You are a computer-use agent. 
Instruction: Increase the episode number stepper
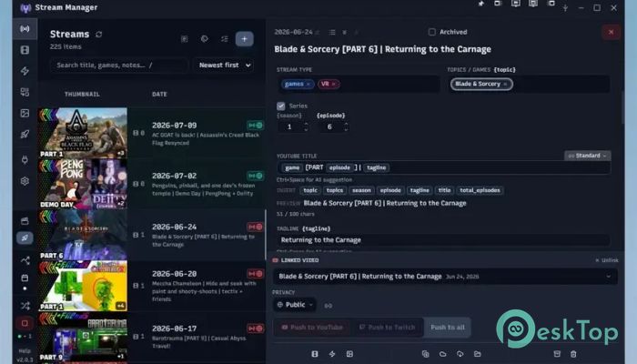[x=346, y=124]
